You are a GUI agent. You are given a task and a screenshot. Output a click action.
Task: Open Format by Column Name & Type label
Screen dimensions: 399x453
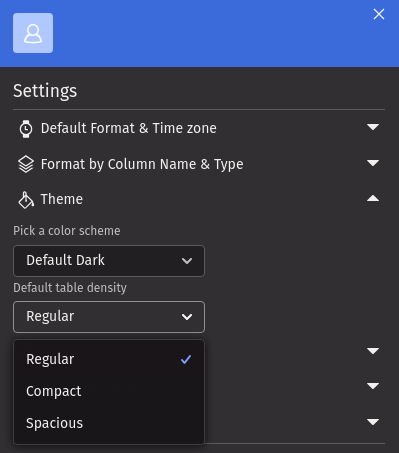[142, 164]
